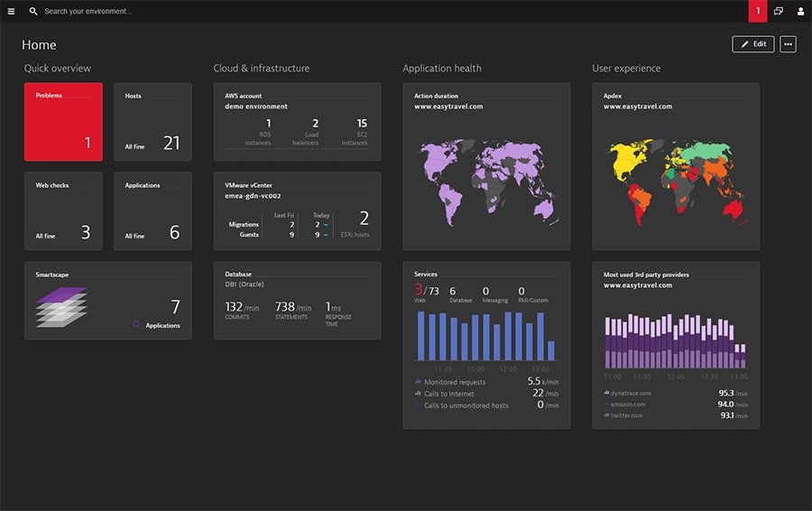The height and width of the screenshot is (511, 812).
Task: Open the Applications tile showing 6
Action: (x=152, y=211)
